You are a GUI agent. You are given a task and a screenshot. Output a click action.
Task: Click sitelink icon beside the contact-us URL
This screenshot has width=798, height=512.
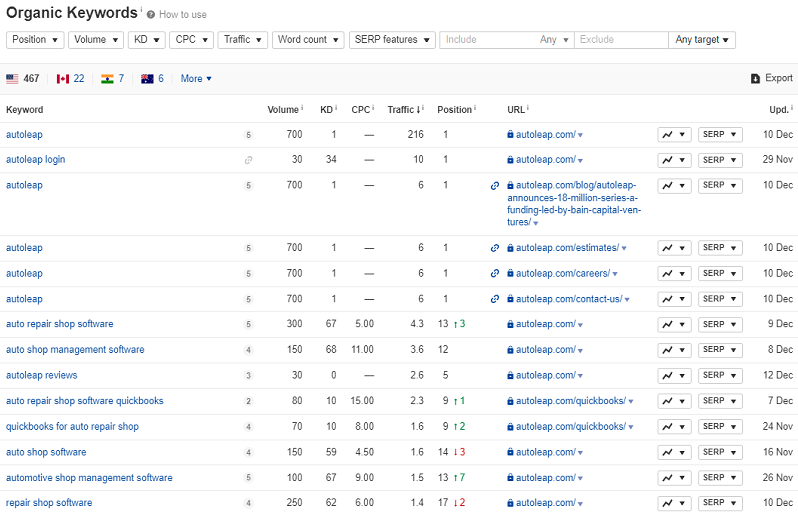(495, 299)
